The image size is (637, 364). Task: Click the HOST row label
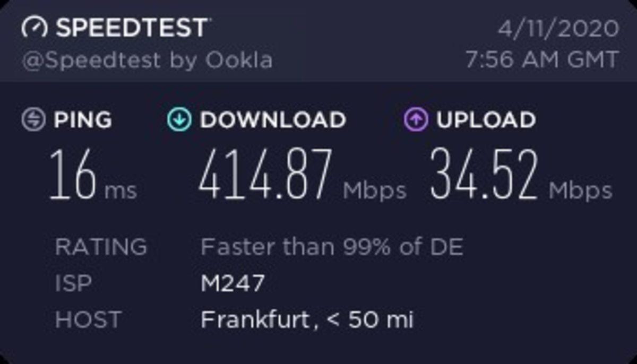[x=88, y=320]
